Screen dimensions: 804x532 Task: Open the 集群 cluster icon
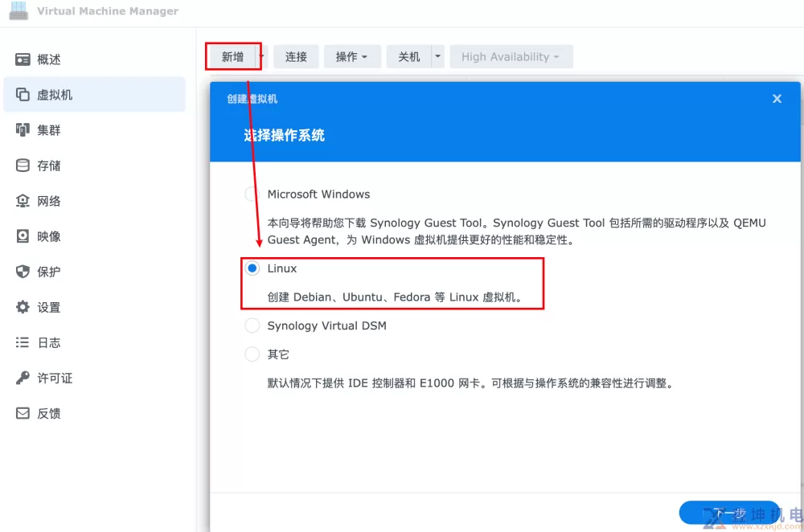pos(23,129)
